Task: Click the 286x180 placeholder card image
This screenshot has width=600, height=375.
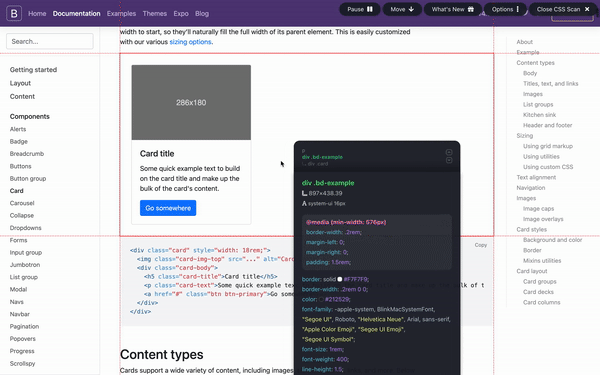Action: pos(191,102)
